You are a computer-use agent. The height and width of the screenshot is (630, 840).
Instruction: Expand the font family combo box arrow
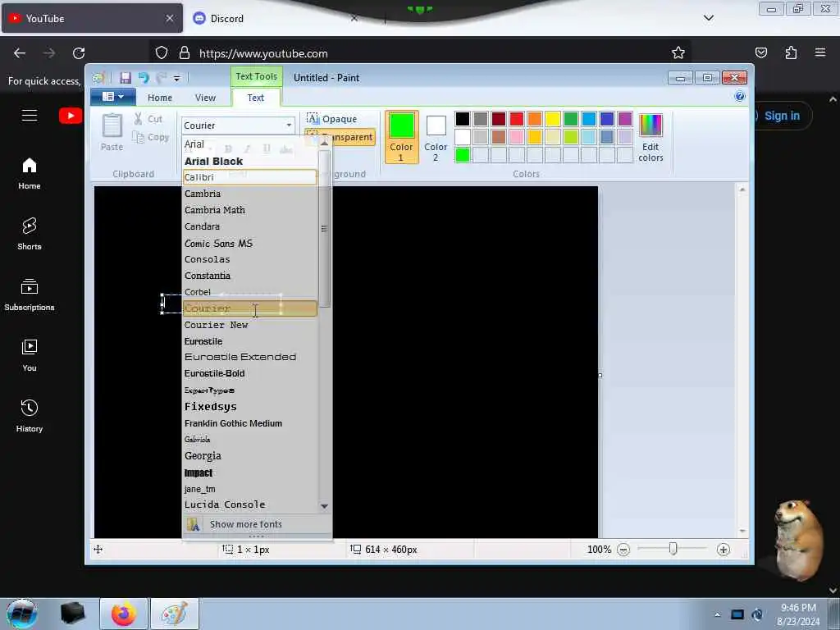[x=289, y=126]
